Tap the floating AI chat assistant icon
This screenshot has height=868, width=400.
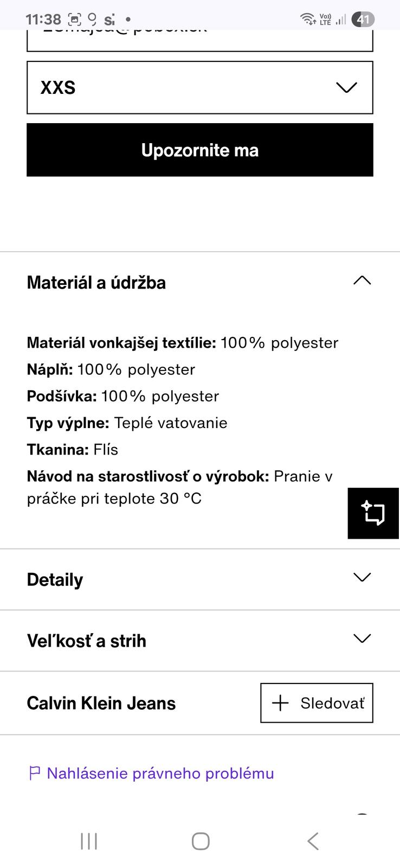373,513
